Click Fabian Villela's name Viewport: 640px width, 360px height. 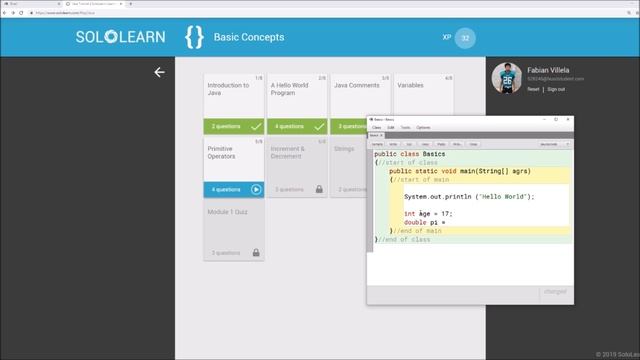[x=548, y=70]
